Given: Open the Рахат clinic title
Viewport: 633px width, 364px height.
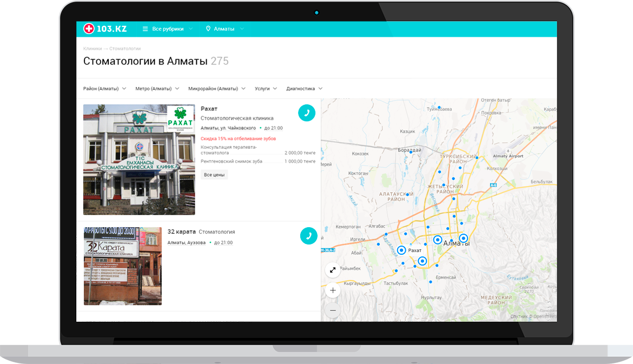Looking at the screenshot, I should pos(209,109).
